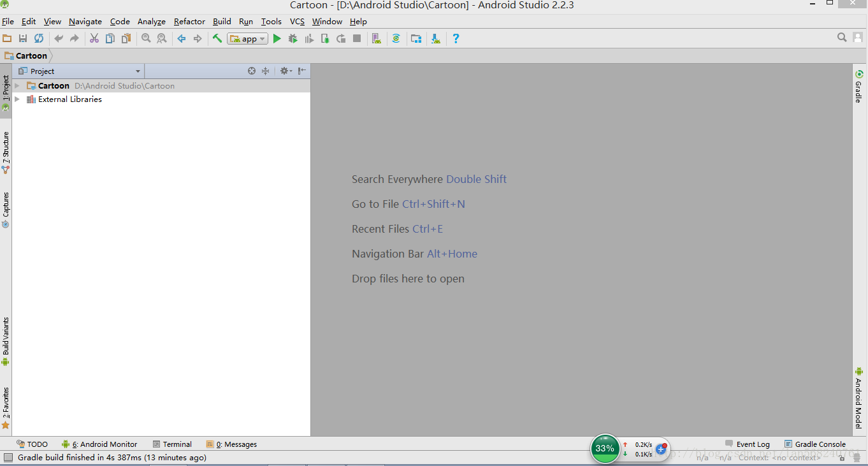Open the Navigate menu
868x466 pixels.
(85, 21)
